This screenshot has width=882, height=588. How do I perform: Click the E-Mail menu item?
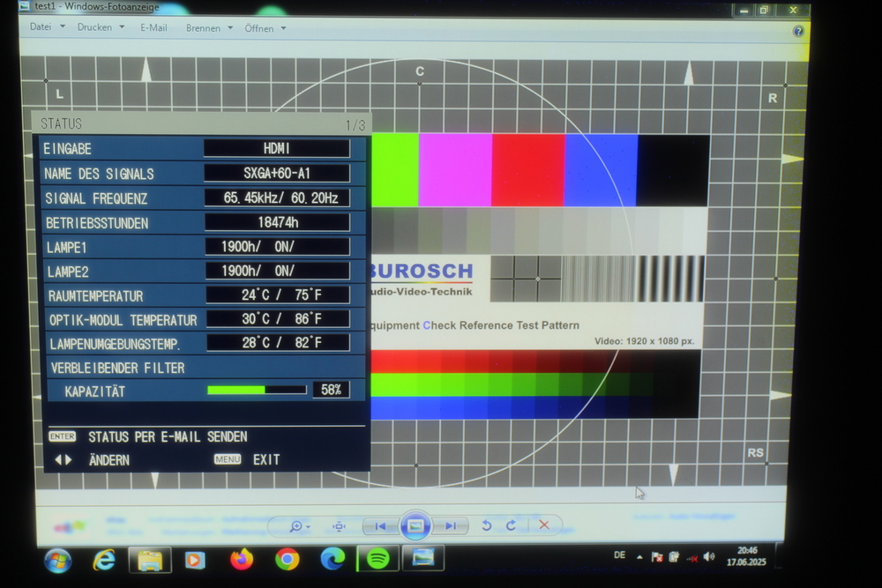[x=153, y=27]
